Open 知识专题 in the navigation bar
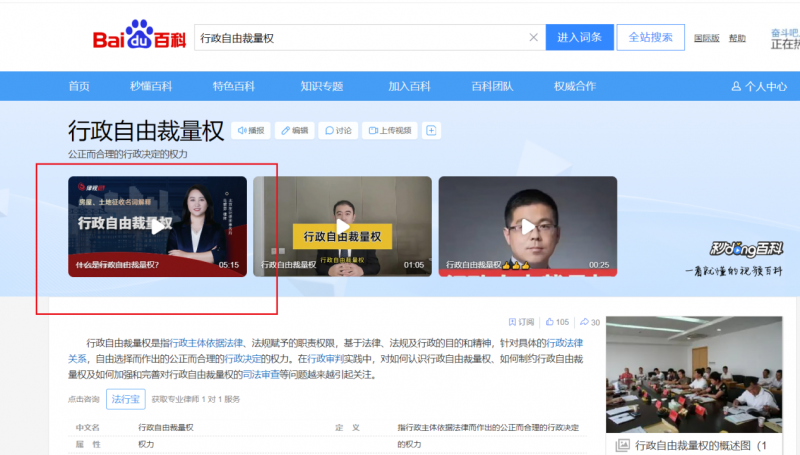Viewport: 800px width, 455px height. point(322,86)
